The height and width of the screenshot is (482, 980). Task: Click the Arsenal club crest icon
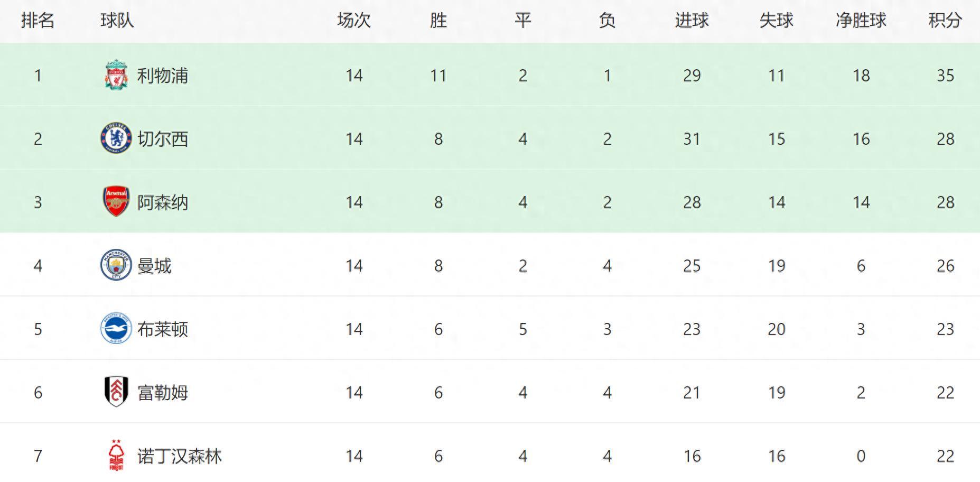[x=116, y=201]
